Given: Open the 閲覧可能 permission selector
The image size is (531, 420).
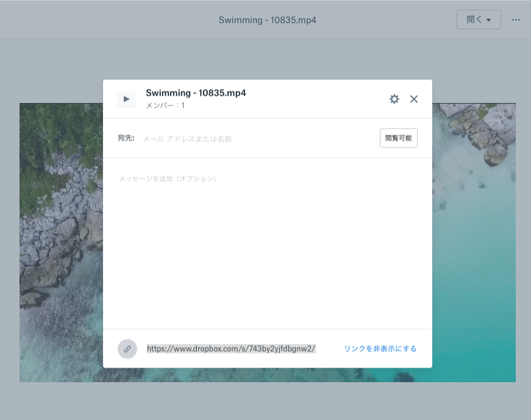Looking at the screenshot, I should [398, 138].
